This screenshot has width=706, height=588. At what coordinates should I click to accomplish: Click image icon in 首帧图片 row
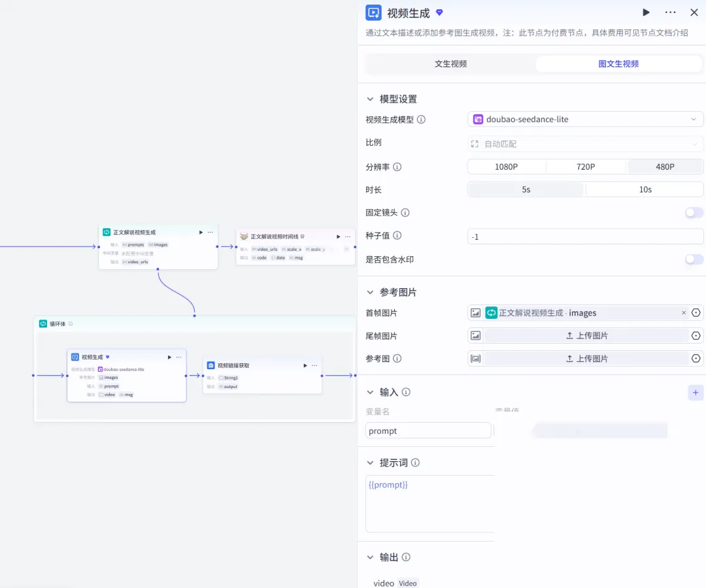click(x=475, y=313)
